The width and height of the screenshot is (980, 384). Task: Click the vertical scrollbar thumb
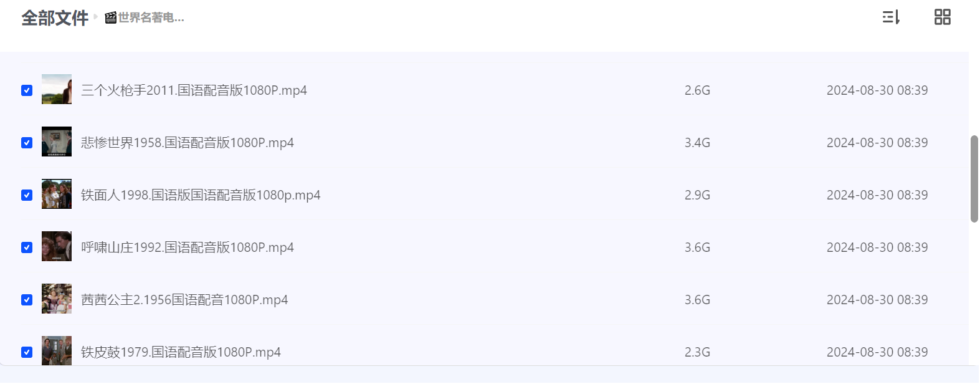pyautogui.click(x=974, y=179)
